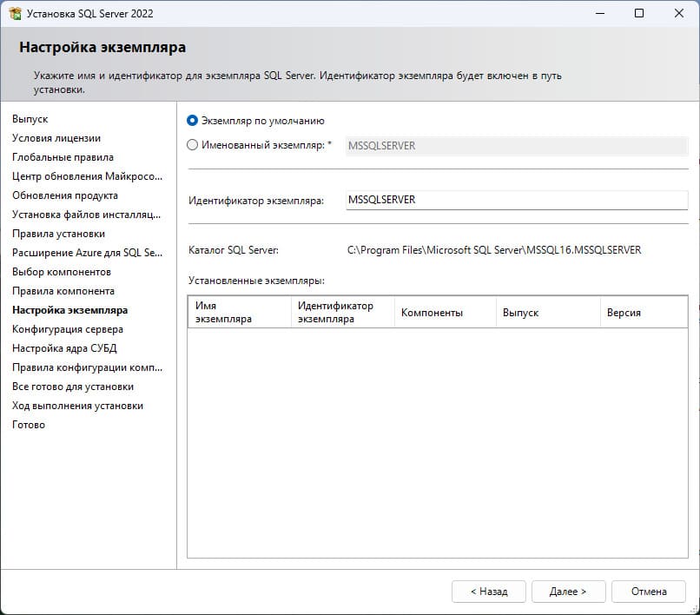Viewport: 700px width, 615px height.
Task: Click the Имя экземпляра column header
Action: pyautogui.click(x=240, y=312)
